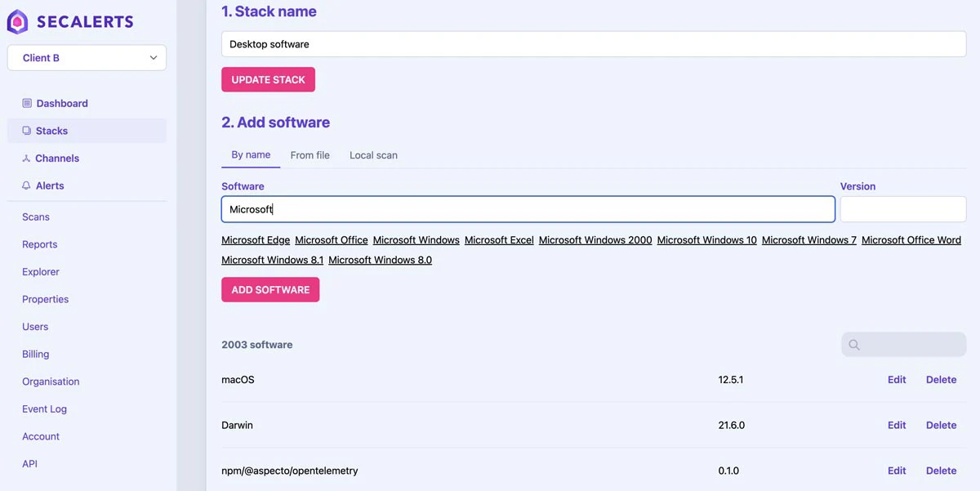Open the Microsoft Edge suggestion link

pos(255,239)
